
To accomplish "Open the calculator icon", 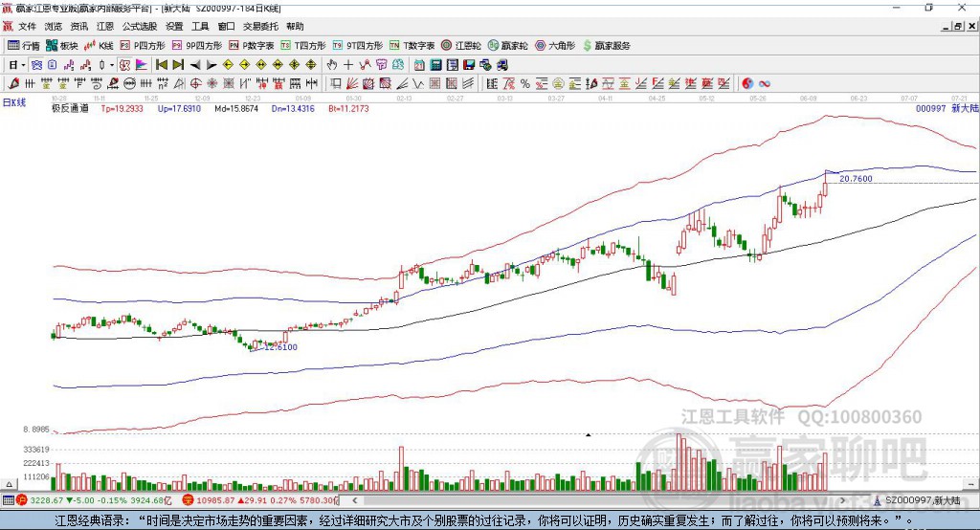I will tap(435, 65).
